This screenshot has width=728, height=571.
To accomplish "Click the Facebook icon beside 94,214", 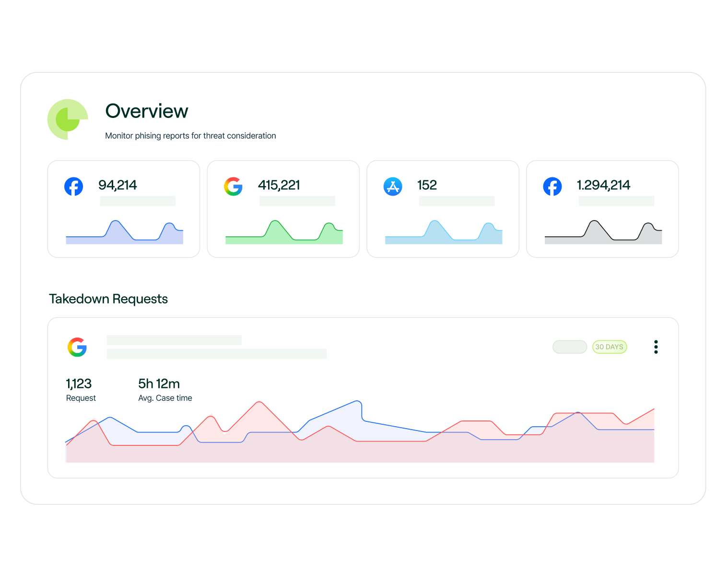I will 74,186.
